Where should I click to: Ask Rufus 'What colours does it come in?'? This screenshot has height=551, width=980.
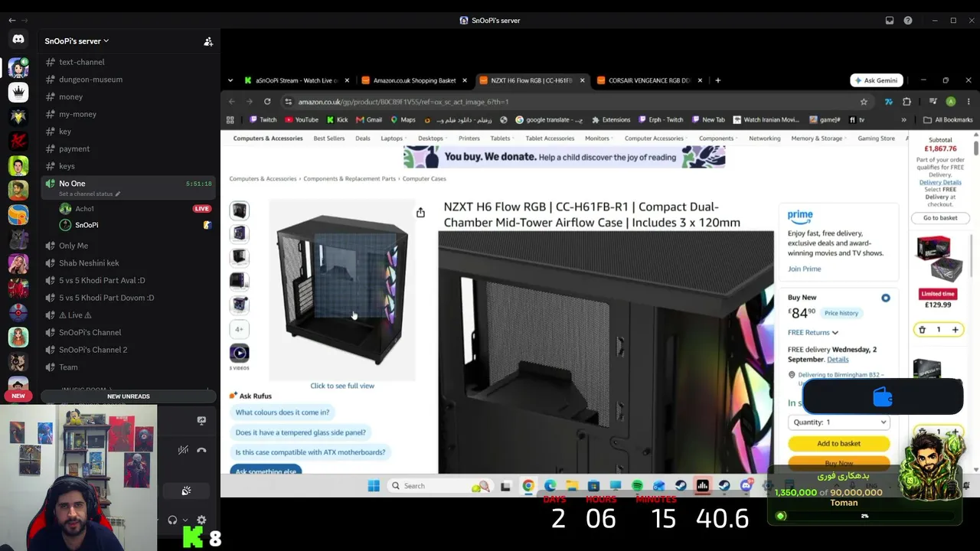click(283, 412)
